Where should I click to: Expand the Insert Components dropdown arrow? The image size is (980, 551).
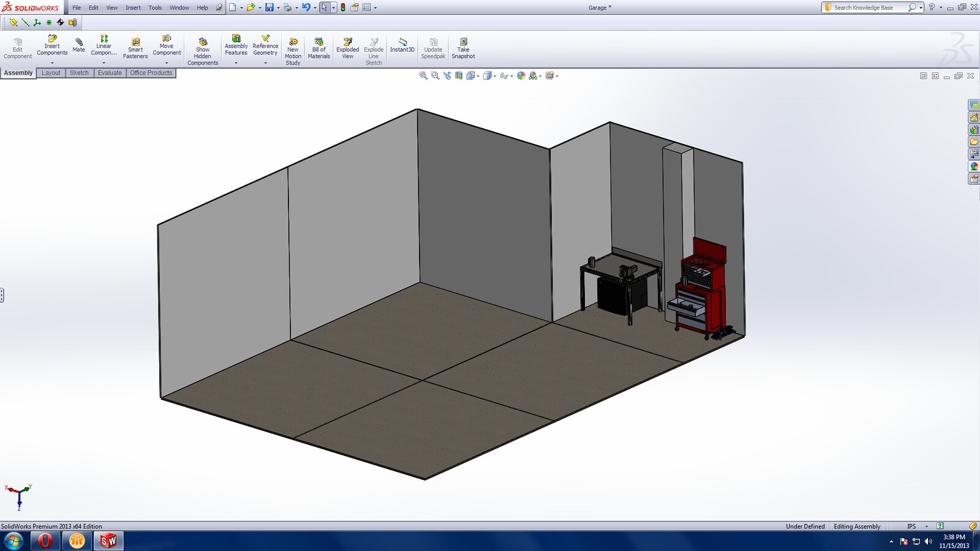click(52, 62)
